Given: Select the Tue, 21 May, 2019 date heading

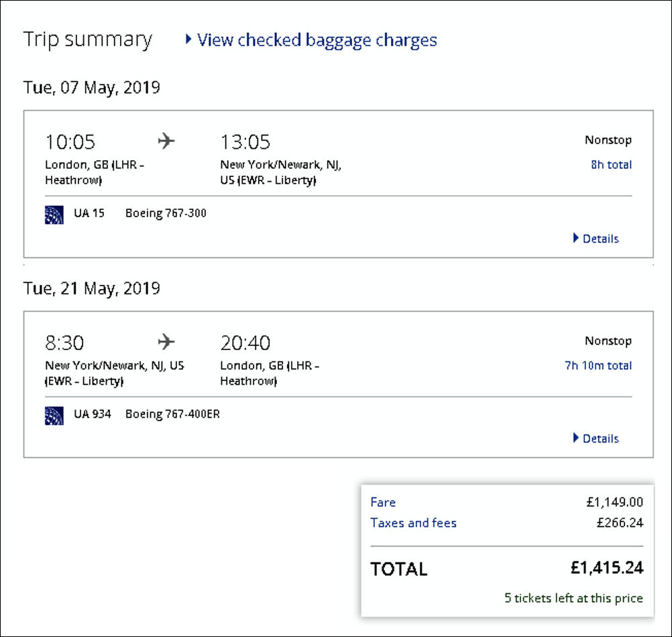Looking at the screenshot, I should point(92,288).
